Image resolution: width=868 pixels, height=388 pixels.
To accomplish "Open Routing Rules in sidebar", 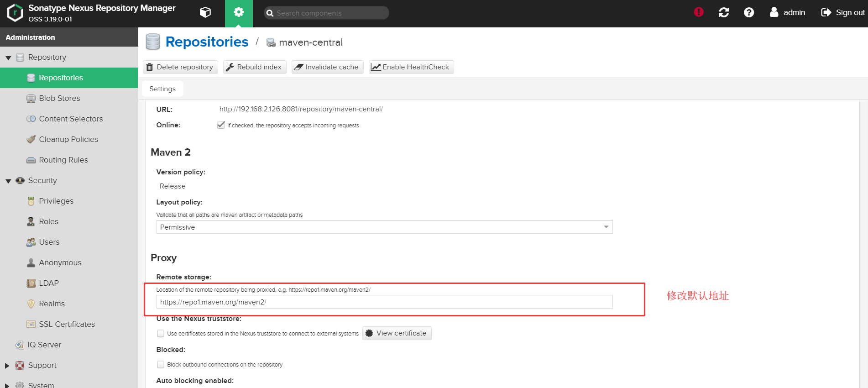I will 63,160.
